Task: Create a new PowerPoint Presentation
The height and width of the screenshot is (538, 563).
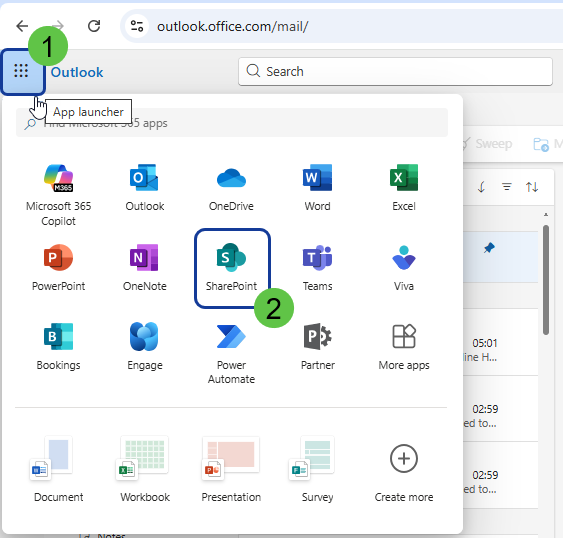Action: tap(231, 469)
